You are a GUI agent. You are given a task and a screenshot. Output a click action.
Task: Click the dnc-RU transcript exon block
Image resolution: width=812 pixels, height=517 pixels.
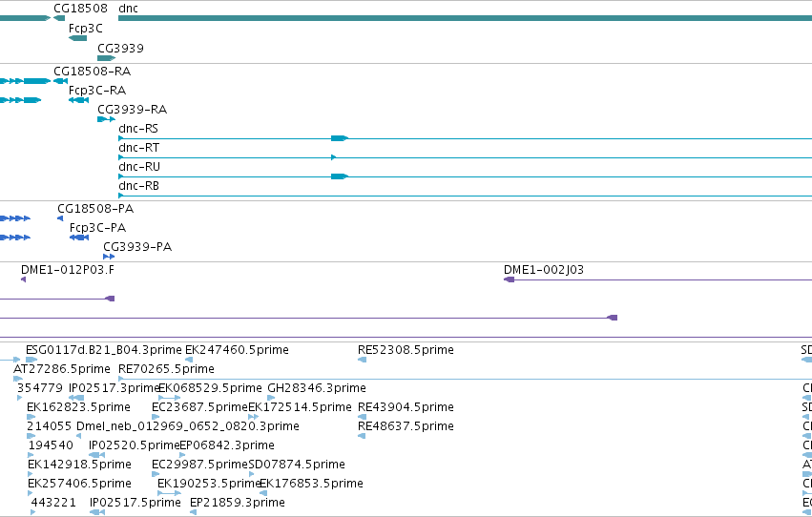(340, 176)
